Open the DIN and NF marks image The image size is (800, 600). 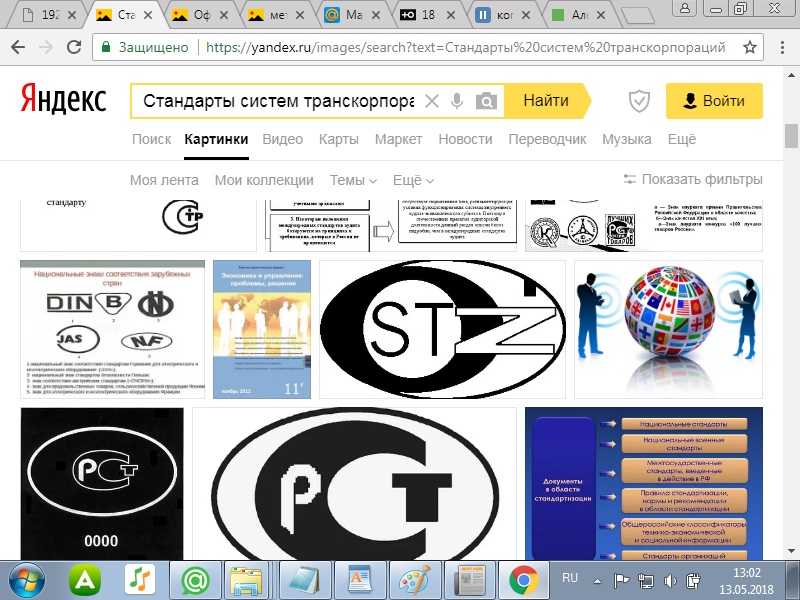112,329
